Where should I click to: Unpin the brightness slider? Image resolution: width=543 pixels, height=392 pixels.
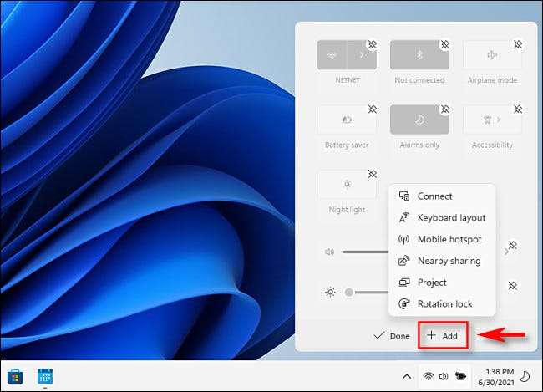point(513,286)
